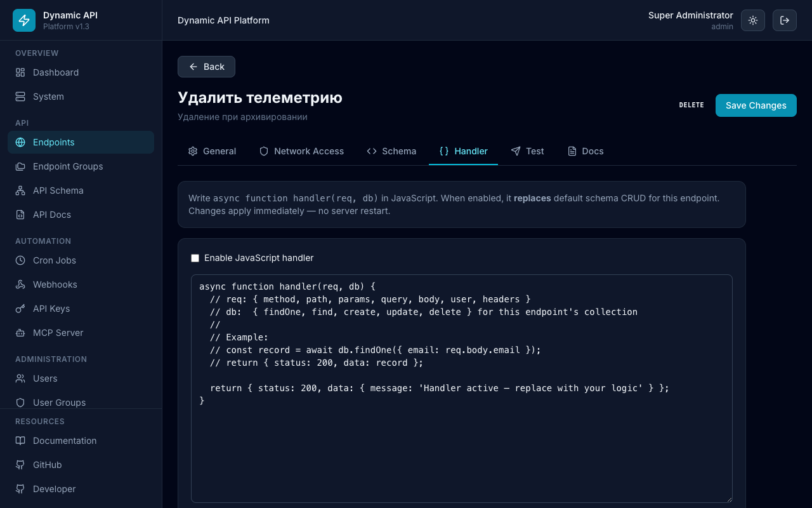The image size is (812, 508).
Task: Click the DELETE method badge
Action: 691,105
